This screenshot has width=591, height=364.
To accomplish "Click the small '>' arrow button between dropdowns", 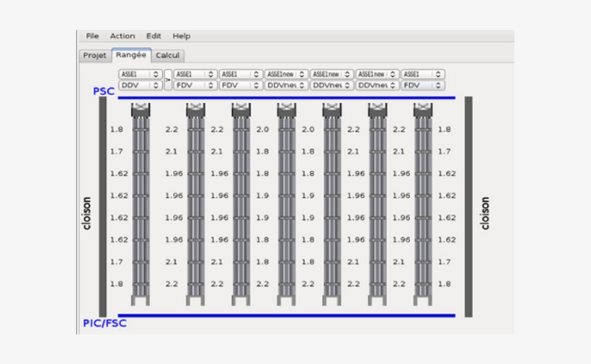I will [x=168, y=79].
